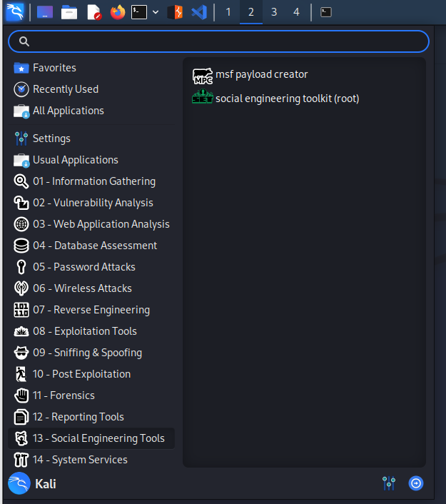Switch to workspace 3
Image resolution: width=446 pixels, height=504 pixels.
click(274, 12)
